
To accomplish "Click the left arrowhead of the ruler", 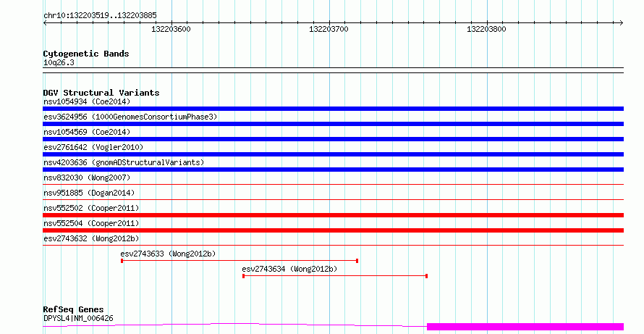I will [45, 23].
